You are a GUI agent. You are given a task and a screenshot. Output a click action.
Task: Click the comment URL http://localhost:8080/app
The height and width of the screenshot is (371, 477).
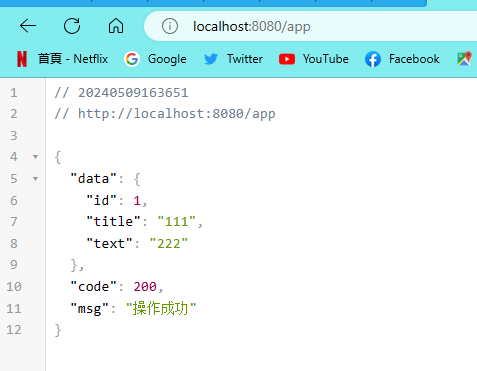177,114
